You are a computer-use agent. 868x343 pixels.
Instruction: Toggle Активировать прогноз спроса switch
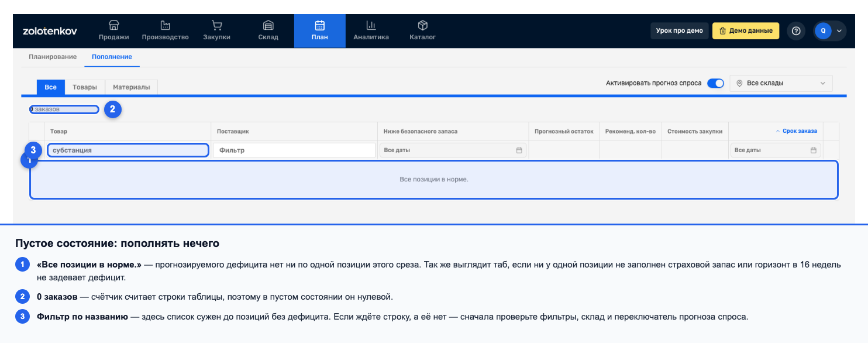tap(715, 83)
